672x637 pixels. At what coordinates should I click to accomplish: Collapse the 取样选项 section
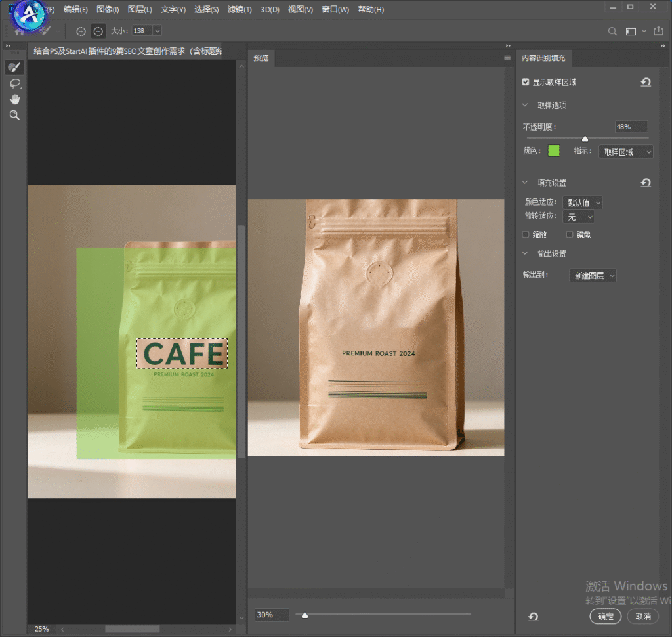click(525, 105)
